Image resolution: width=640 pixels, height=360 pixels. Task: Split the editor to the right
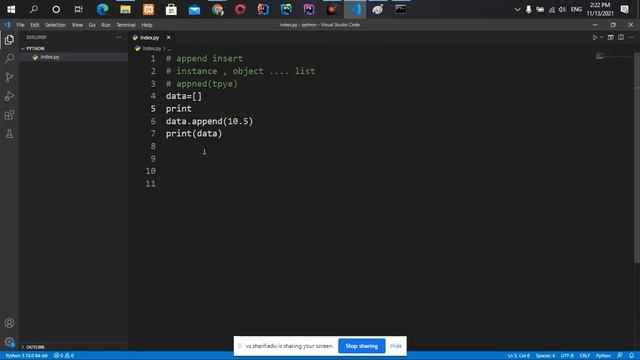pos(621,37)
